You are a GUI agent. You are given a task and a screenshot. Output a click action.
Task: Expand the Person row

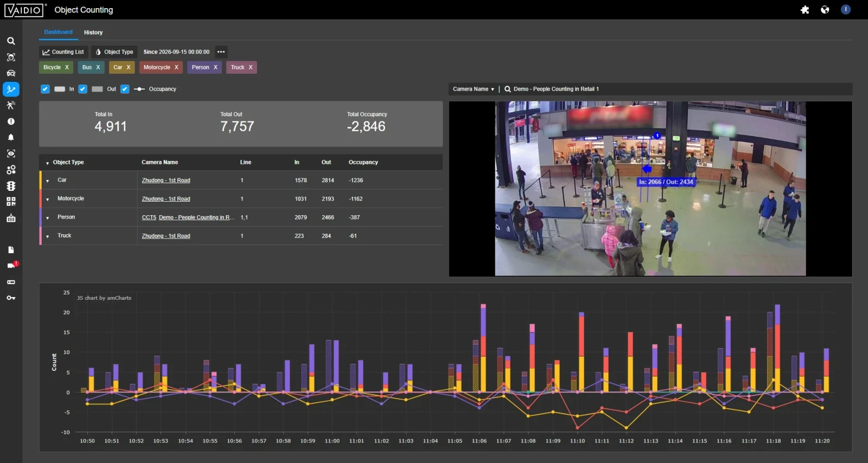click(48, 217)
